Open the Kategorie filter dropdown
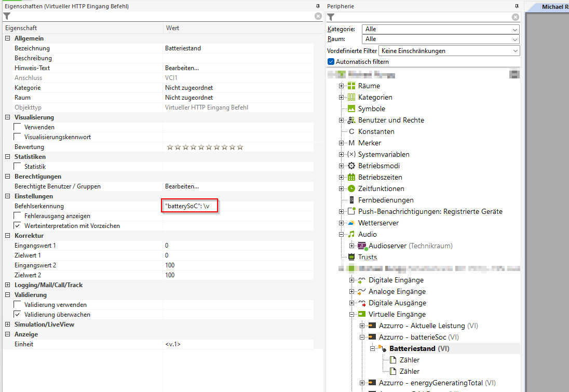Image resolution: width=569 pixels, height=392 pixels. 441,29
